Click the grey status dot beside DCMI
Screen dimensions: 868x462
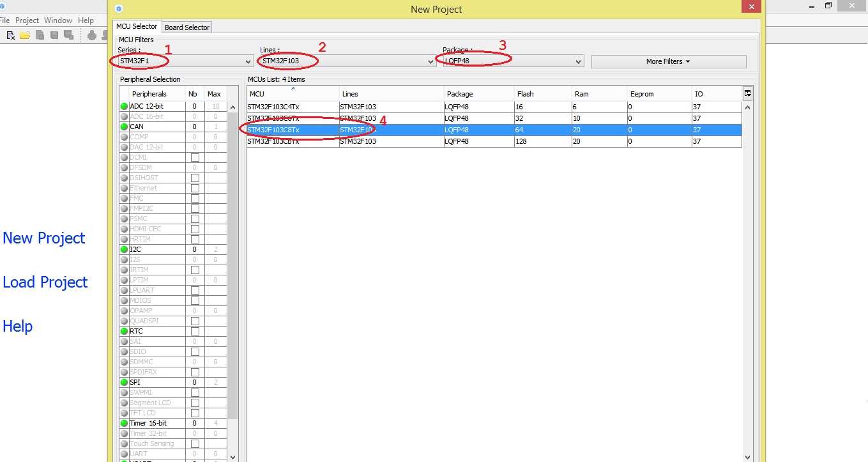124,157
